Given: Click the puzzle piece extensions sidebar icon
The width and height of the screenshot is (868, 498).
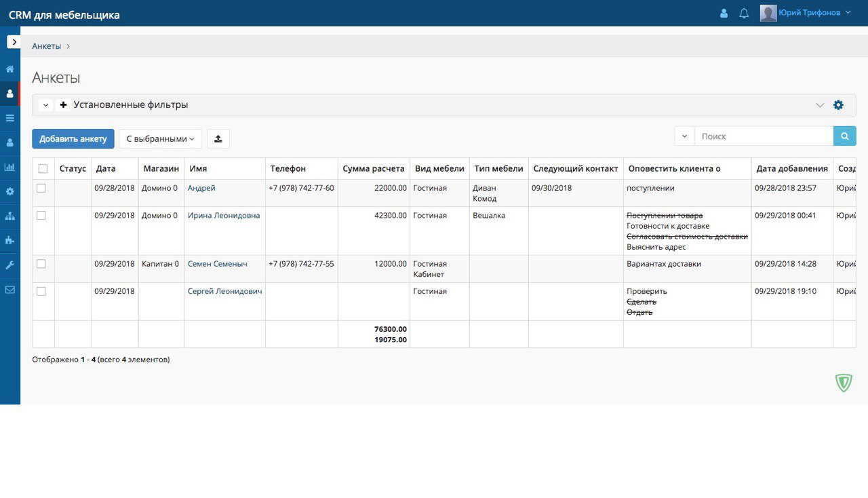Looking at the screenshot, I should pos(10,240).
